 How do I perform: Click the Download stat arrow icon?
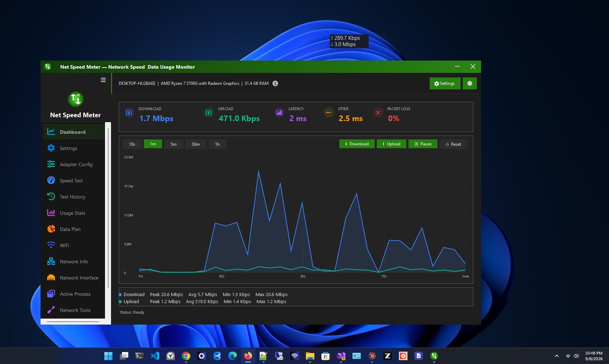pyautogui.click(x=129, y=113)
